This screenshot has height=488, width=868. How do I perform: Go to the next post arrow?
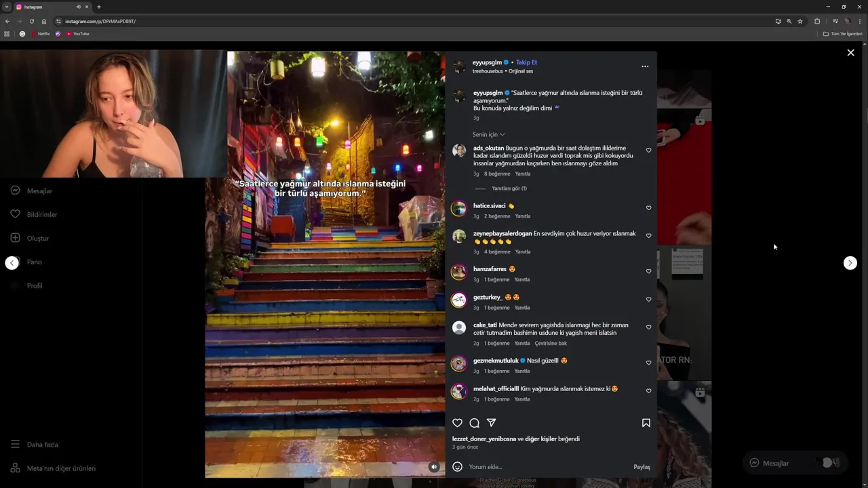[x=850, y=263]
